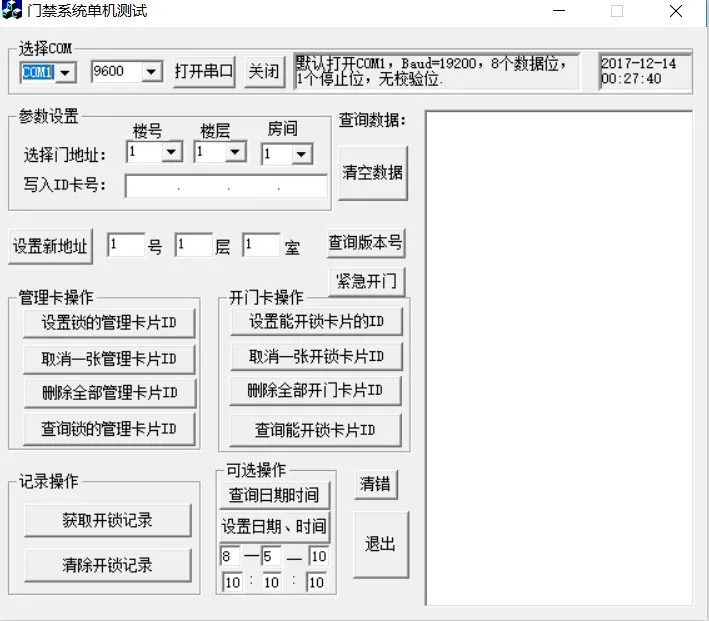Click 查询能开锁卡片ID button
The width and height of the screenshot is (709, 621).
316,430
